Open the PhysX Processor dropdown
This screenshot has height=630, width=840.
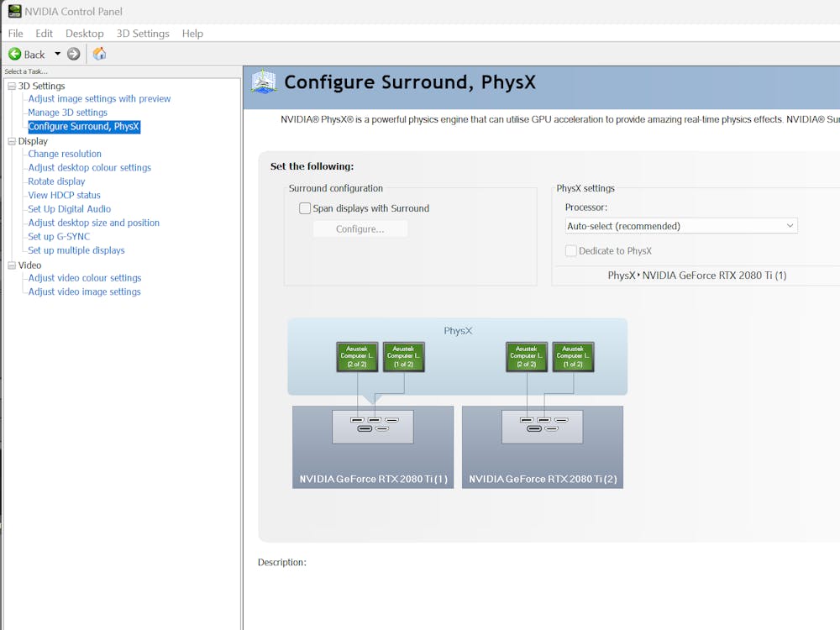pyautogui.click(x=680, y=226)
